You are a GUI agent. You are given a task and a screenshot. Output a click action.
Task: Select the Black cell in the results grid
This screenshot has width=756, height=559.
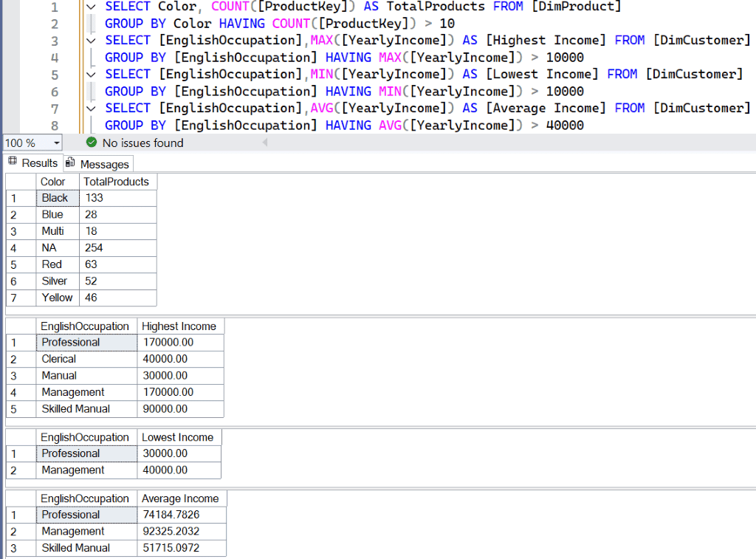[x=57, y=197]
